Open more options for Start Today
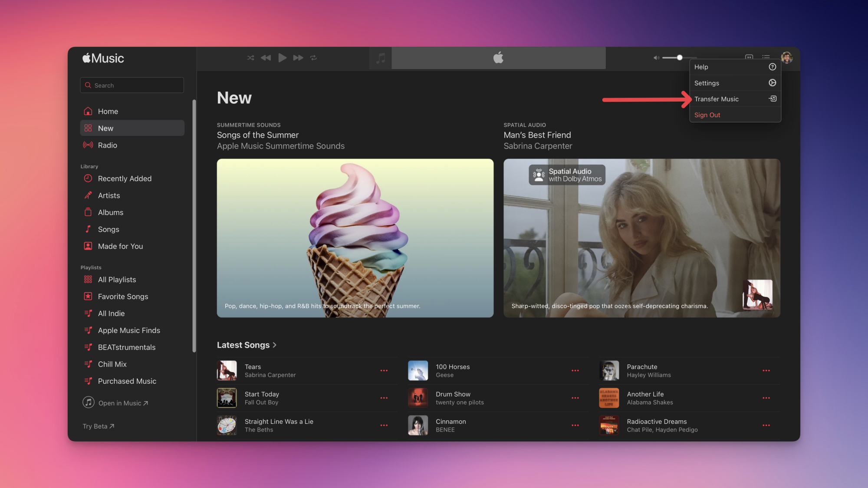868x488 pixels. [x=384, y=398]
